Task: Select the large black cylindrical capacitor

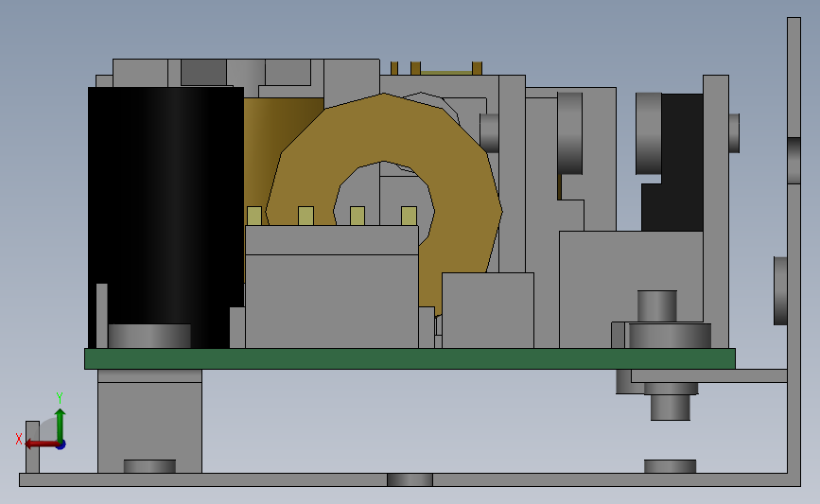Action: [166, 209]
